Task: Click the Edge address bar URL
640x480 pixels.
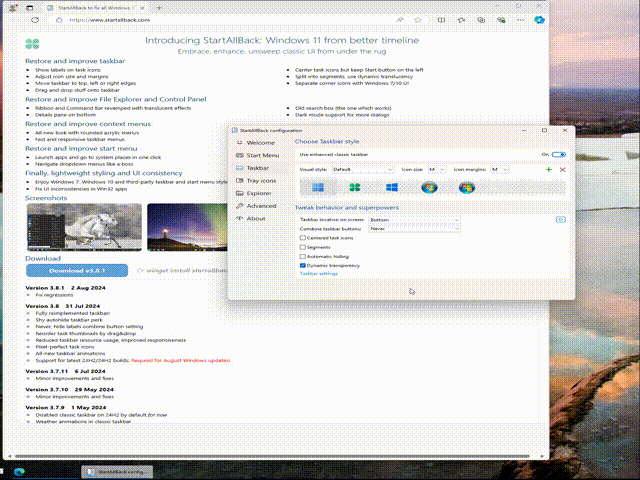Action: point(109,20)
